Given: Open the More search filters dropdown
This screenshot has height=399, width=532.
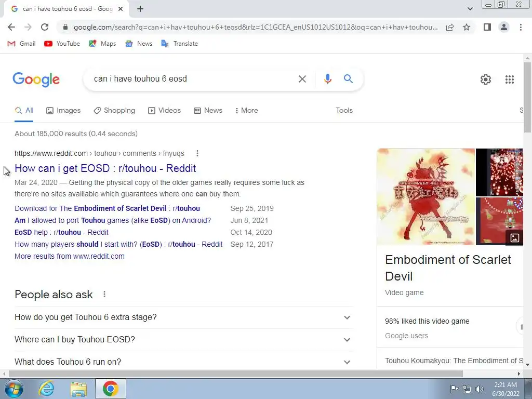Looking at the screenshot, I should point(246,110).
